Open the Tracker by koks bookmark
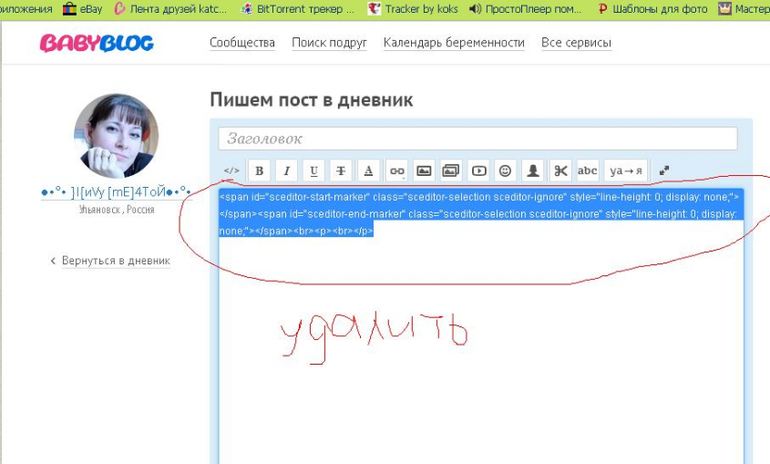 tap(413, 9)
